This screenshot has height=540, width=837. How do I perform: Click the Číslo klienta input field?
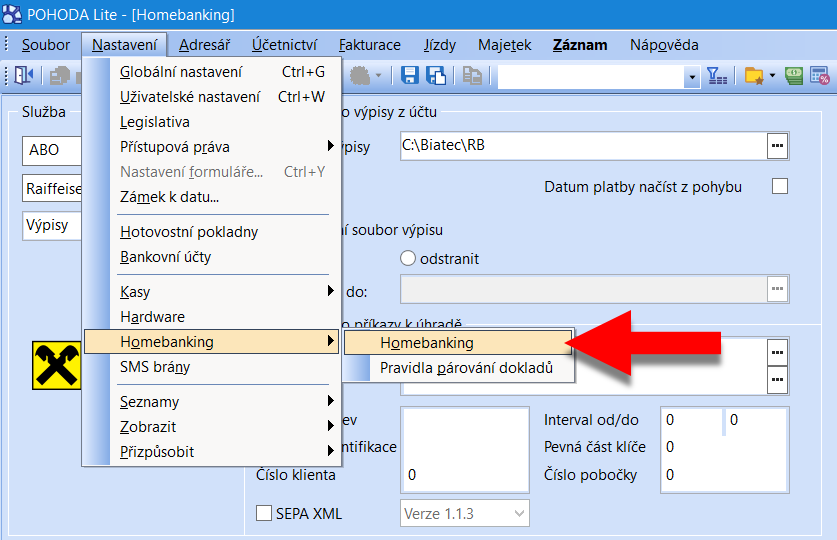464,475
